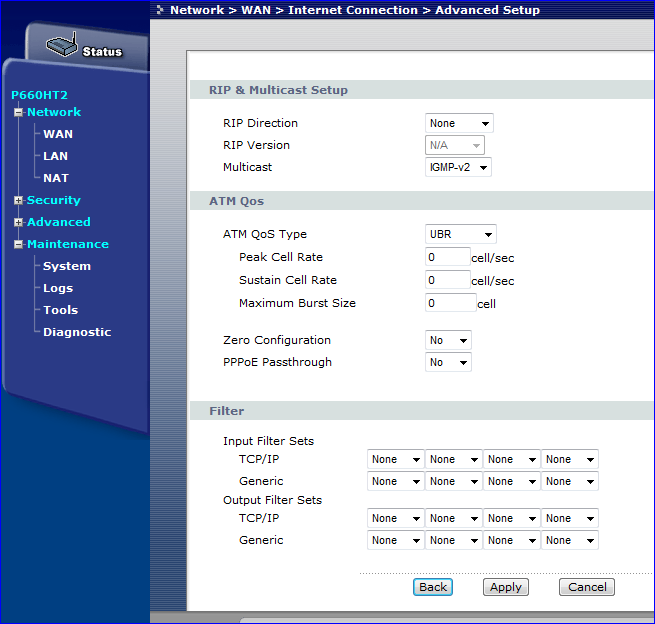Click the Maximum Burst Size field
This screenshot has height=624, width=655.
(451, 303)
